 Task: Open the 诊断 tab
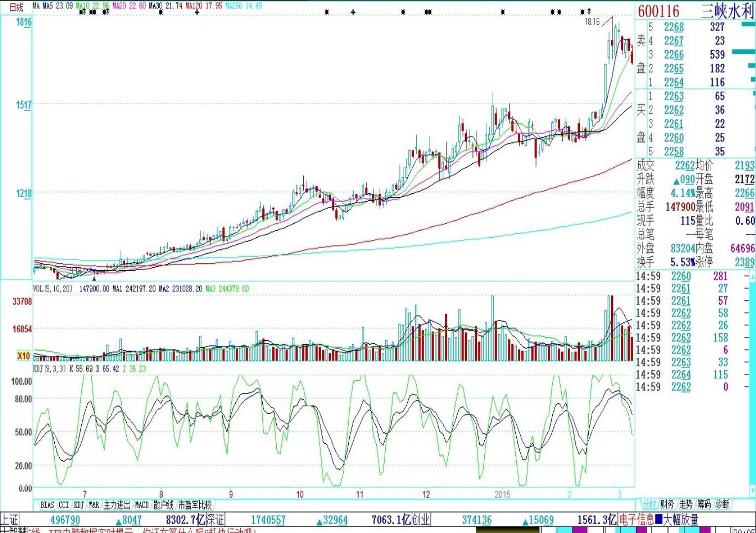click(x=722, y=504)
